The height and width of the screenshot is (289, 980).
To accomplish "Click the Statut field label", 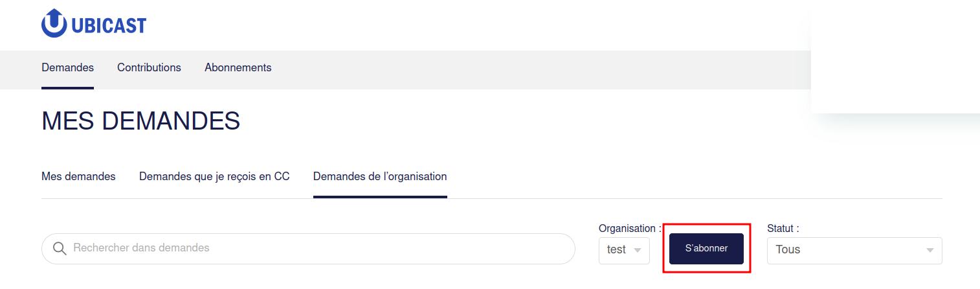I will [783, 228].
